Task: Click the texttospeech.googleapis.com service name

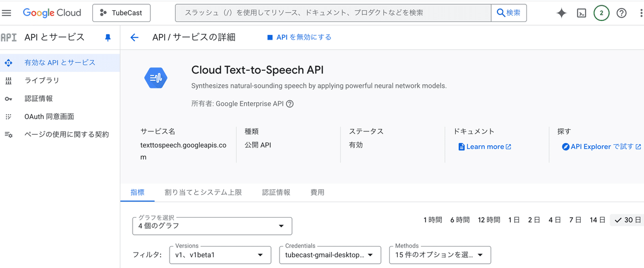Action: (x=183, y=151)
